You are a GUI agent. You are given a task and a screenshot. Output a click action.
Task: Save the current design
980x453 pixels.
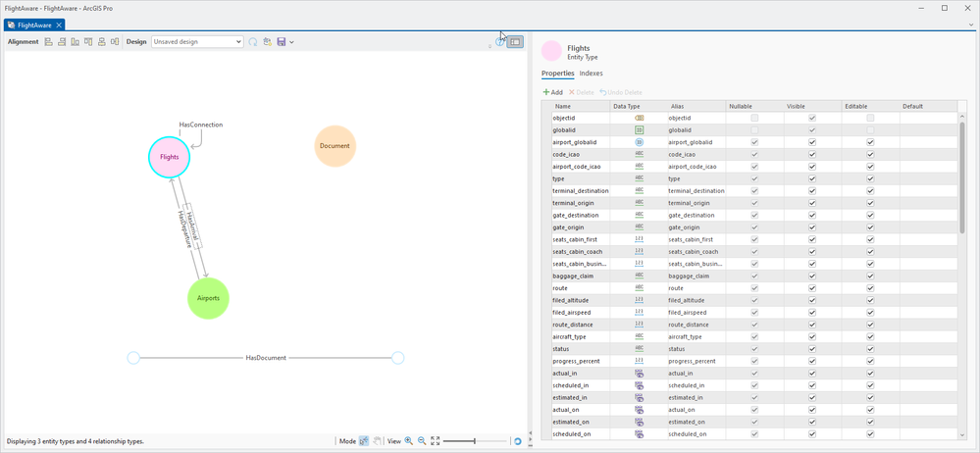282,42
